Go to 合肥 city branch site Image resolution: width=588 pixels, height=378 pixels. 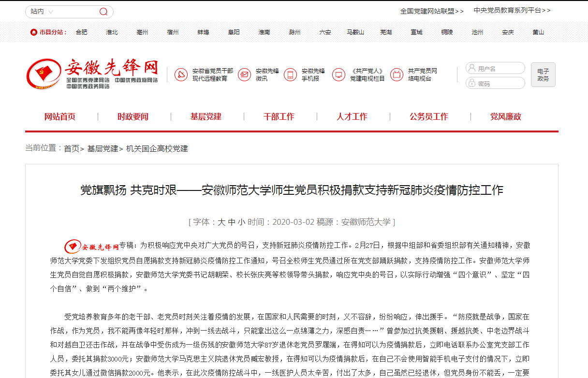(82, 32)
